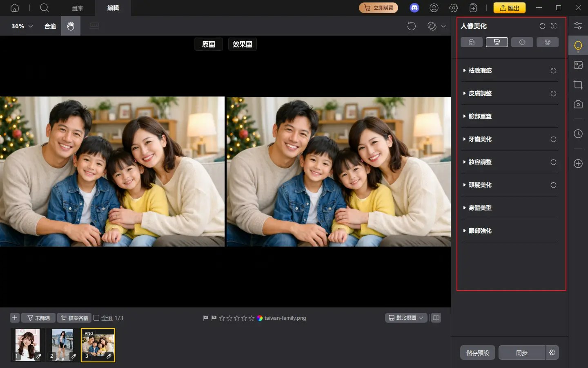Open the 對比視圖 view dropdown
Image resolution: width=588 pixels, height=368 pixels.
[406, 318]
